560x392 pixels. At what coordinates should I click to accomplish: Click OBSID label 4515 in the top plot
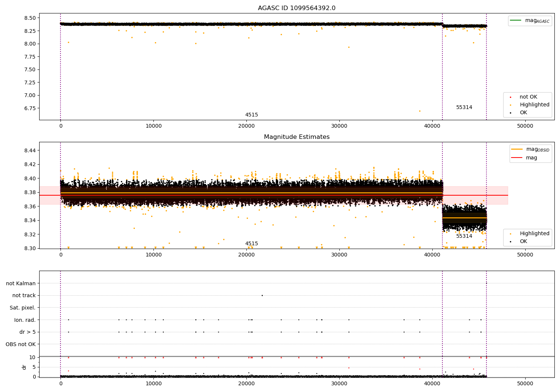pos(252,115)
